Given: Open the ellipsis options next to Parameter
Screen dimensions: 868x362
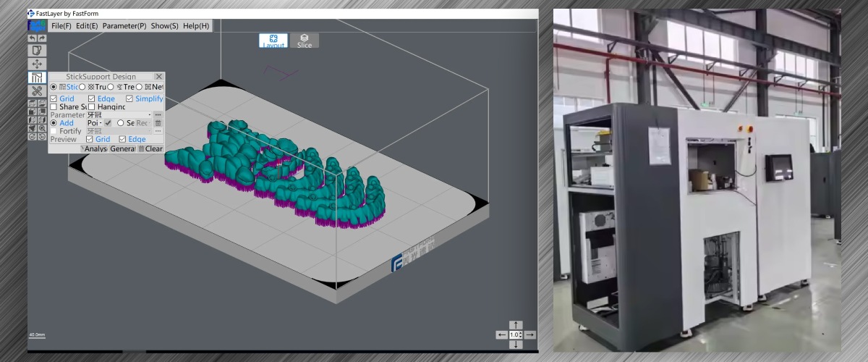Looking at the screenshot, I should tap(158, 114).
